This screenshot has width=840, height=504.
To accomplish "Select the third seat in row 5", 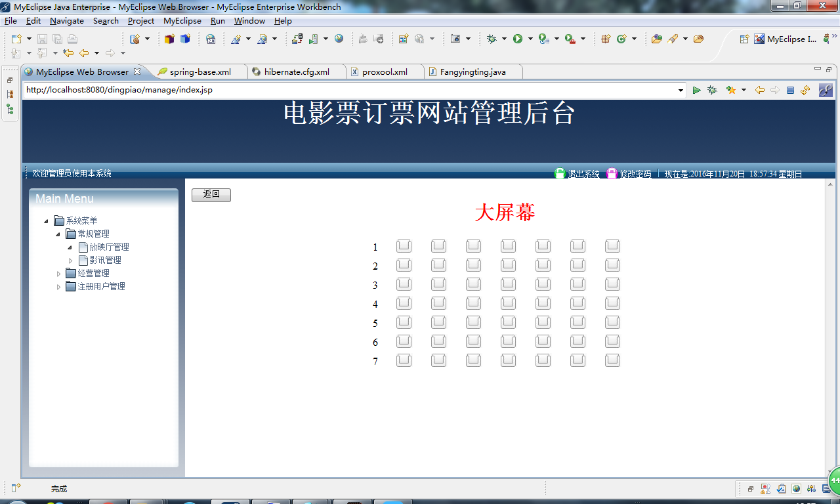I will click(x=473, y=323).
